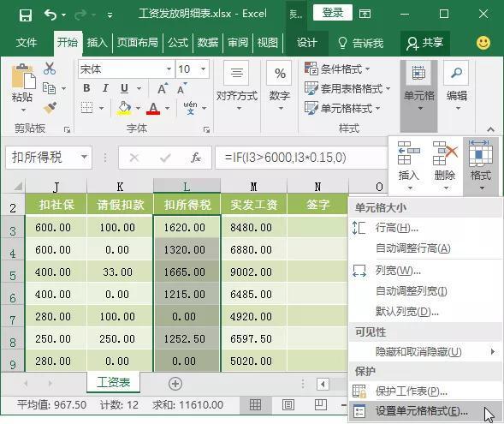The height and width of the screenshot is (424, 504).
Task: Toggle Bold formatting
Action: pyautogui.click(x=86, y=88)
